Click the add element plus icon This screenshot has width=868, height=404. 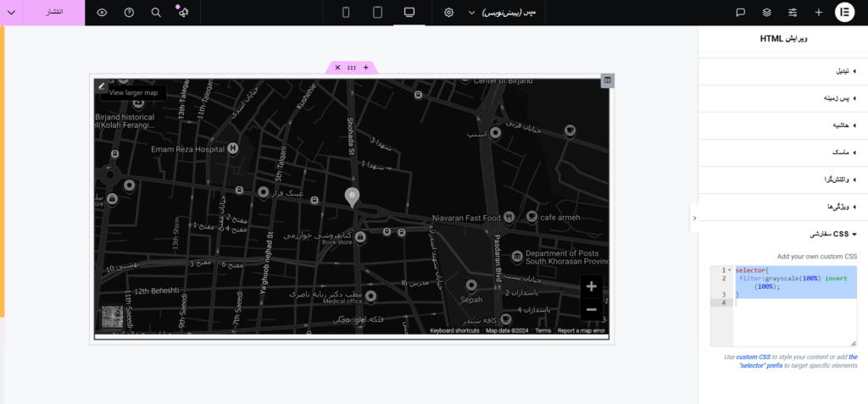point(820,13)
